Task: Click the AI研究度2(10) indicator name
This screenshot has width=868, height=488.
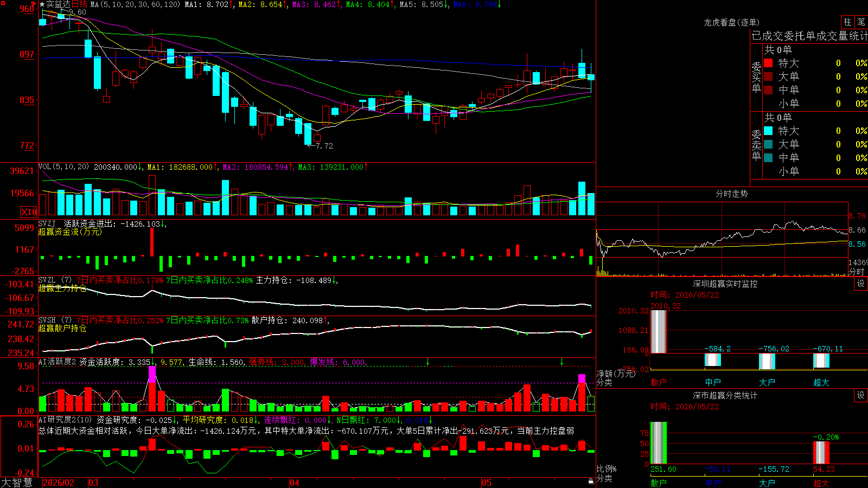Action: [x=66, y=420]
